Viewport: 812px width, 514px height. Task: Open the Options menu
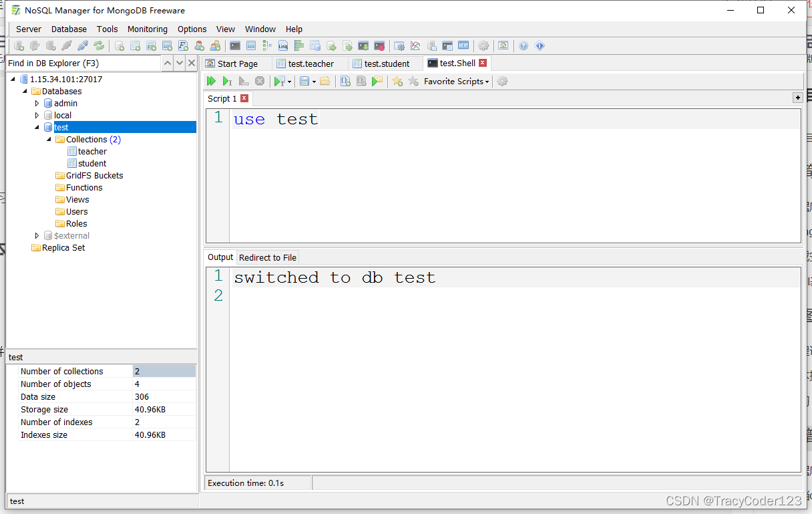[192, 29]
